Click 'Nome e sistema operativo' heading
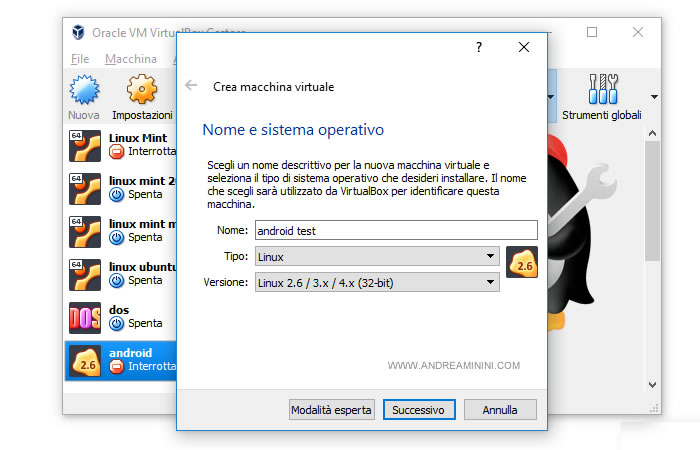Screen dimensions: 700x450 [x=293, y=130]
